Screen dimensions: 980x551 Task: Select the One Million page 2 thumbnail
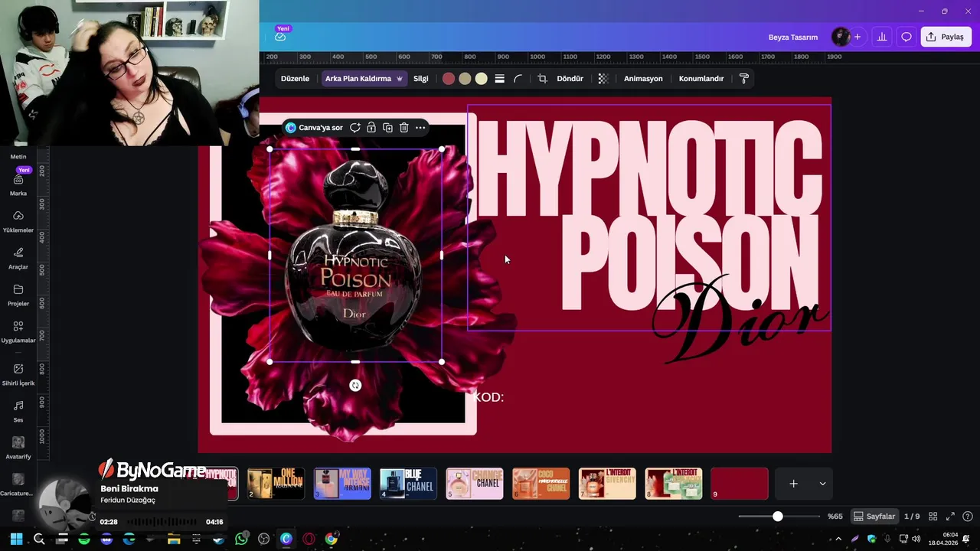tap(276, 484)
